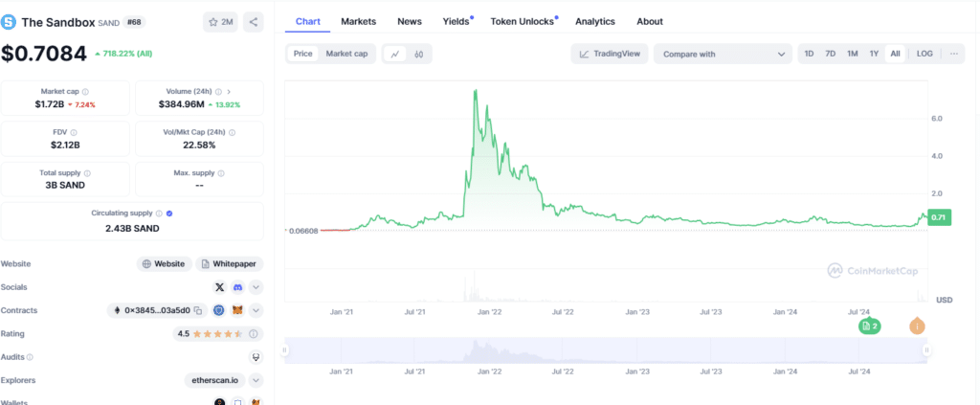This screenshot has height=405, width=980.
Task: Open the Whitepaper link button
Action: point(230,263)
